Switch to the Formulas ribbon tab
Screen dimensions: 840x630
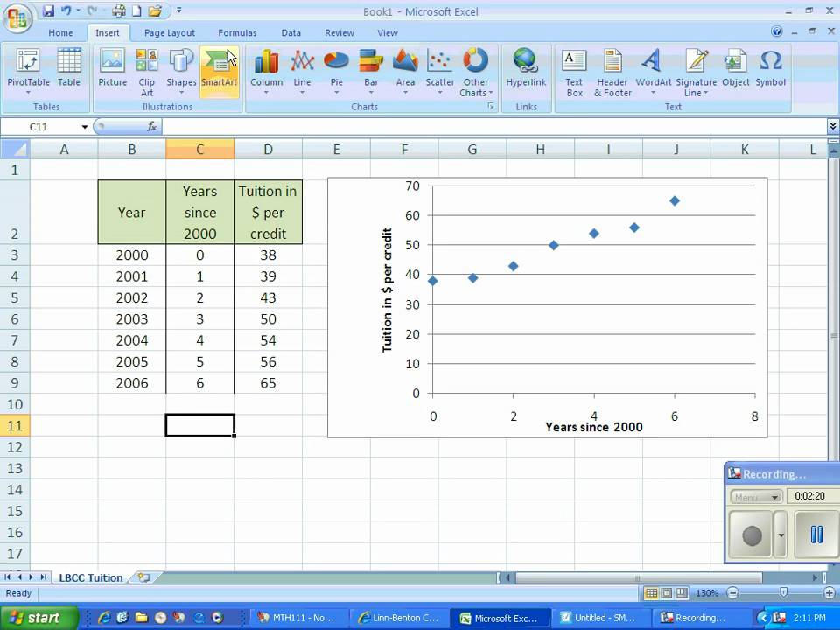pos(237,32)
